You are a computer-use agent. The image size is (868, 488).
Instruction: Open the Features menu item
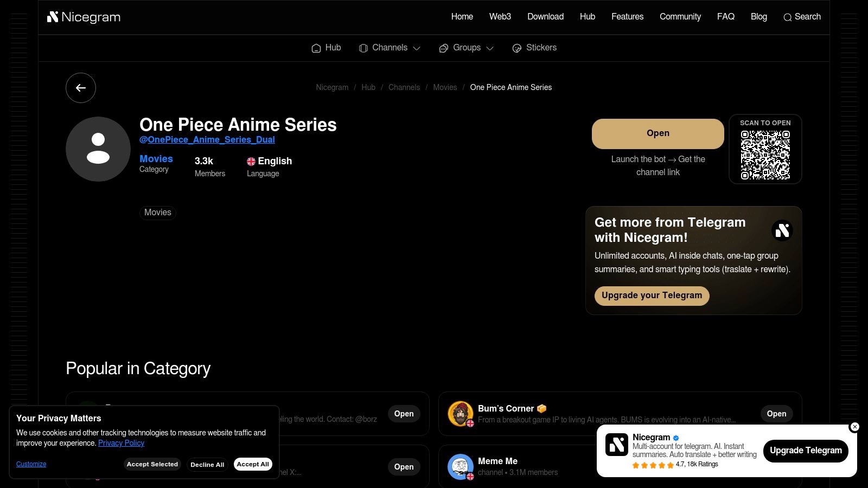pos(627,17)
